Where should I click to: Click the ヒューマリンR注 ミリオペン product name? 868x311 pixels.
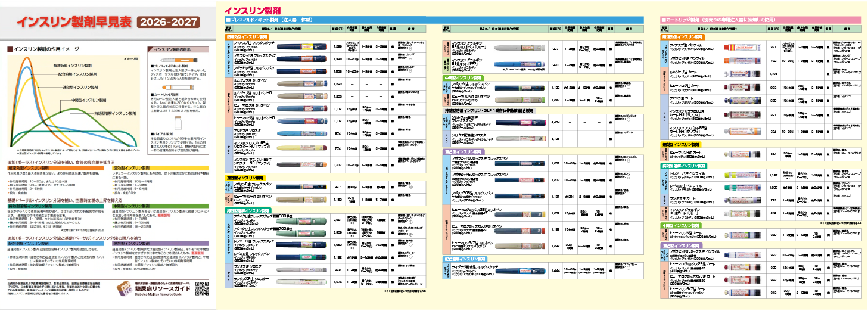click(x=253, y=196)
